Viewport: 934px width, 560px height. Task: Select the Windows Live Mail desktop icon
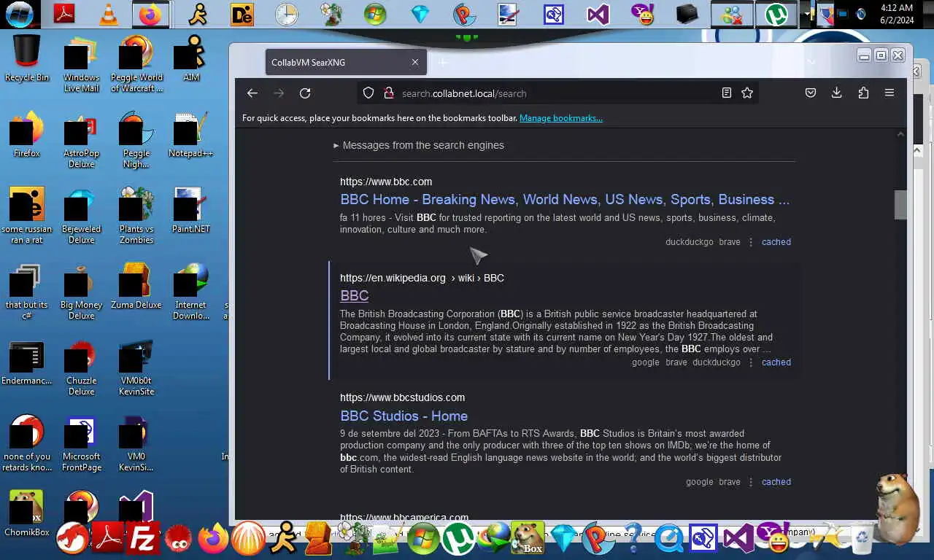pyautogui.click(x=81, y=64)
